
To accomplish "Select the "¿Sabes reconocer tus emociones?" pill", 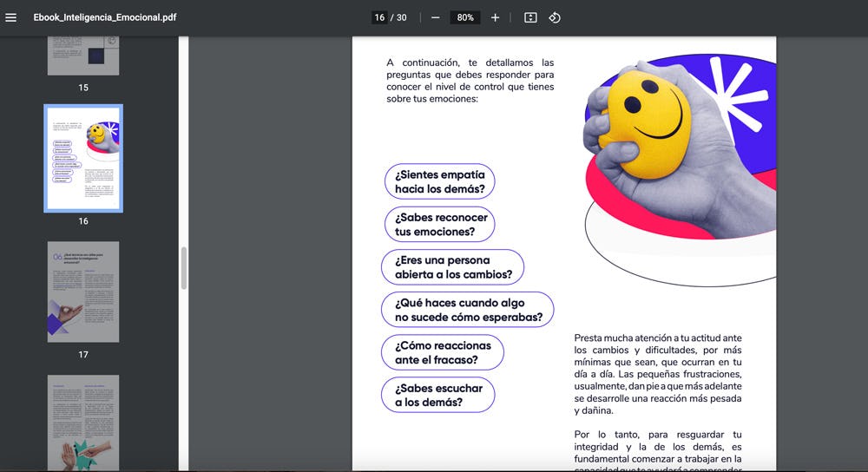I will [x=439, y=224].
